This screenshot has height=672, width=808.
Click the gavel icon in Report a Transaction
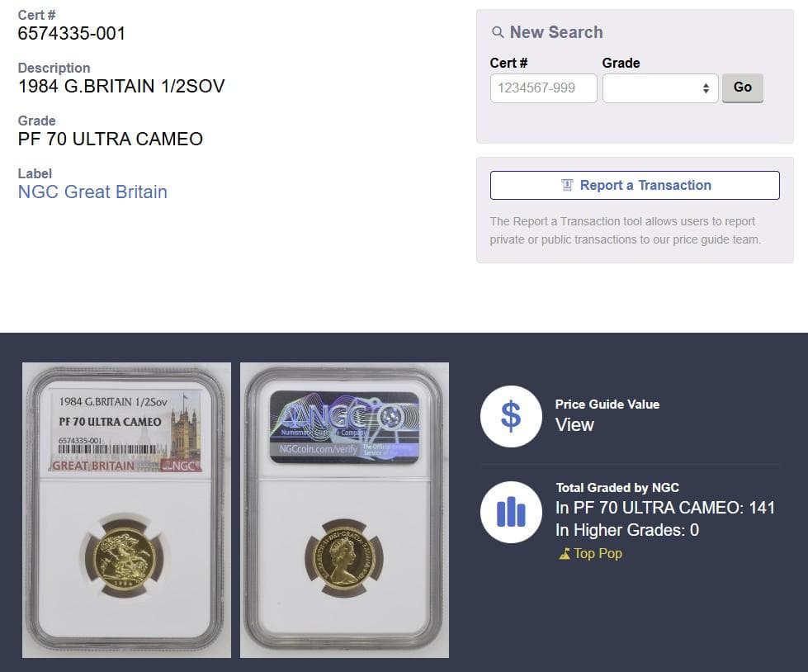point(567,185)
